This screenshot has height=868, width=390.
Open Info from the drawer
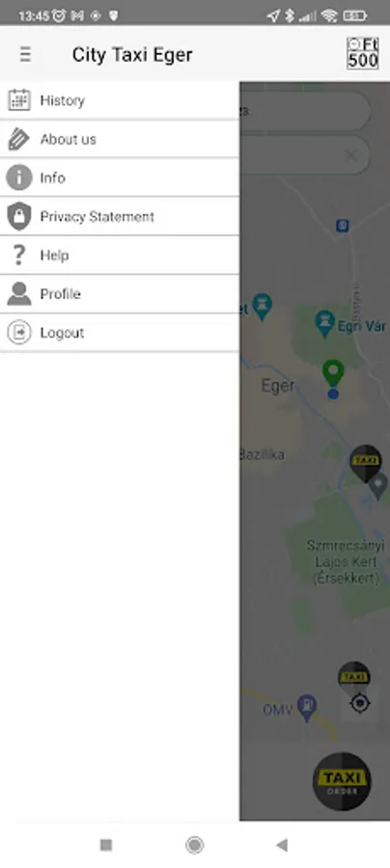coord(120,177)
